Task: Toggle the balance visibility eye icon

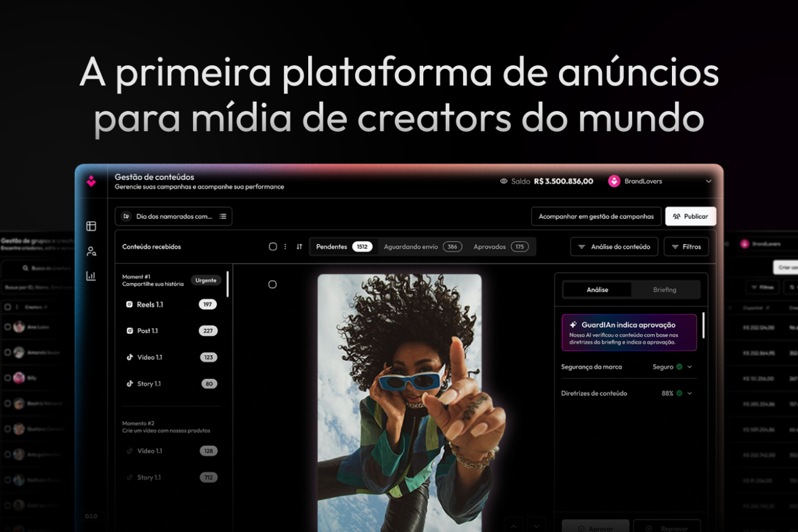Action: point(504,182)
